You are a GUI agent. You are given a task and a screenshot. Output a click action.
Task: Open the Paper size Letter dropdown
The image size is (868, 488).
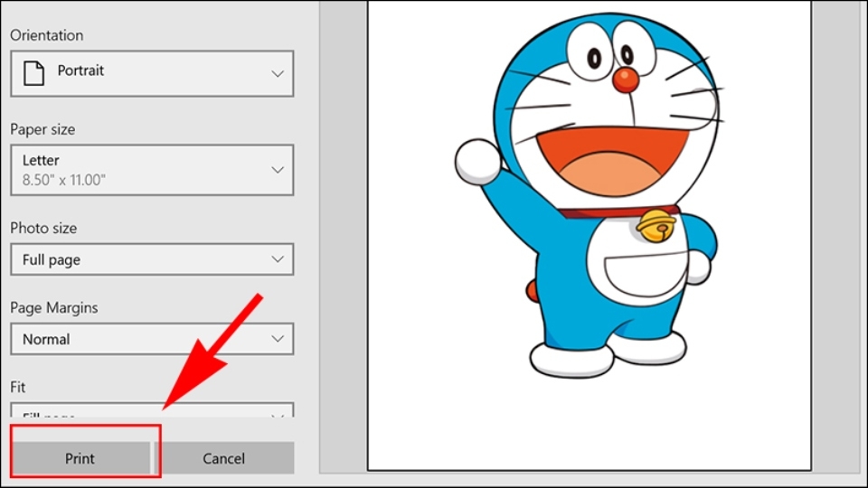[x=152, y=170]
